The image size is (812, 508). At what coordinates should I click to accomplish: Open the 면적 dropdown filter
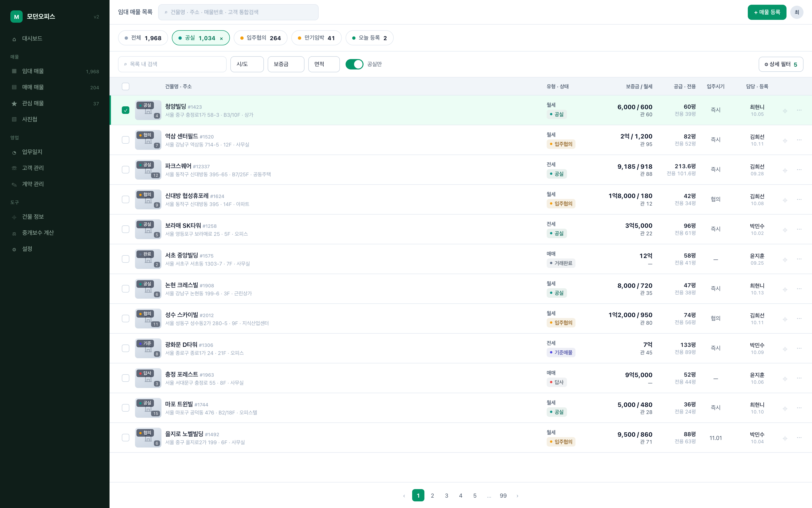[x=324, y=64]
